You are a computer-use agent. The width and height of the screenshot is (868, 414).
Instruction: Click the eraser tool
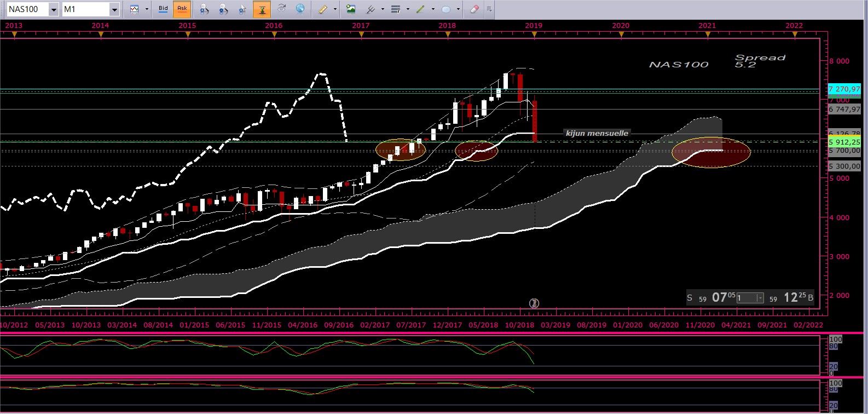click(474, 9)
